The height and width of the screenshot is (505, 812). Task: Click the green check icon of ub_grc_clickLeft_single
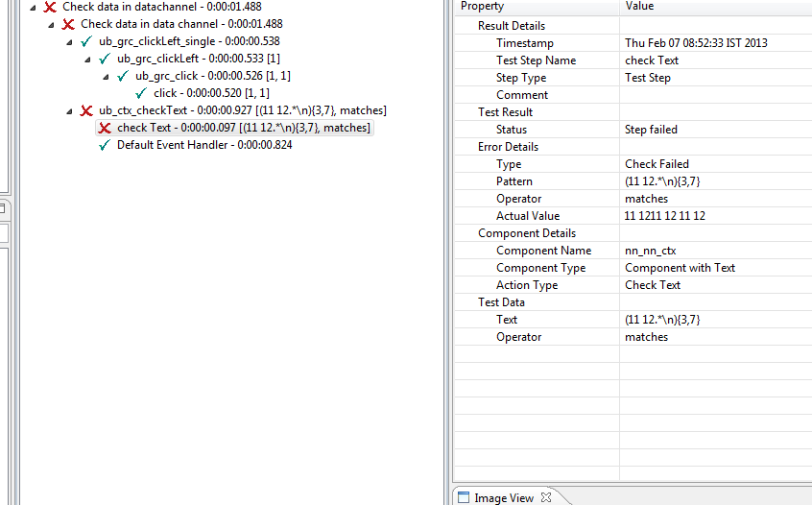[x=86, y=41]
